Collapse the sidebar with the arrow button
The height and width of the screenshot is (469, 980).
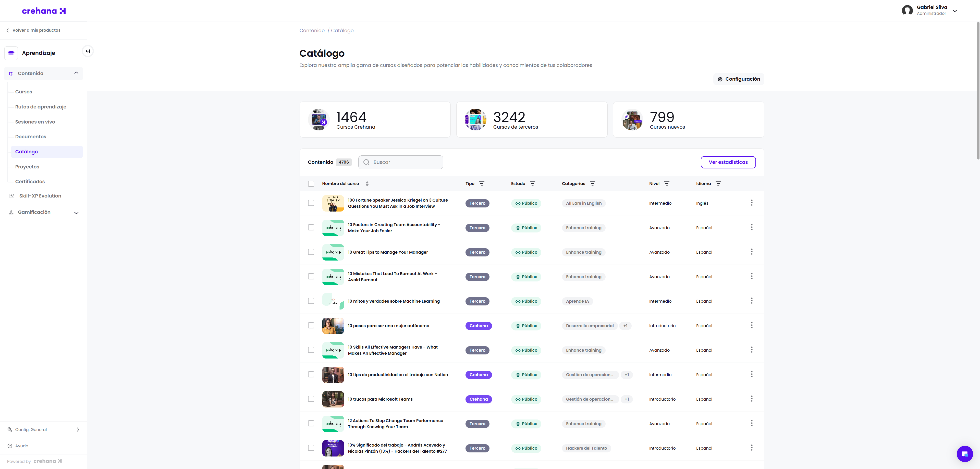tap(88, 51)
